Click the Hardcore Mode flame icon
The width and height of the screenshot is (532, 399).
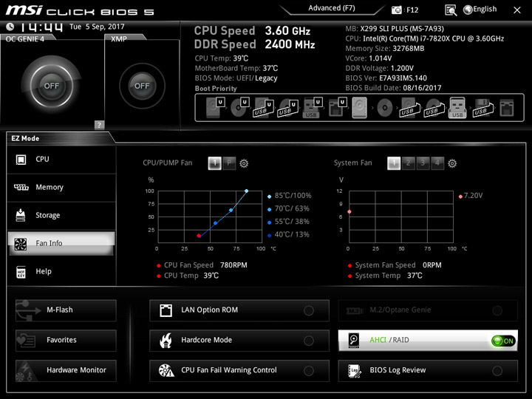pos(166,341)
